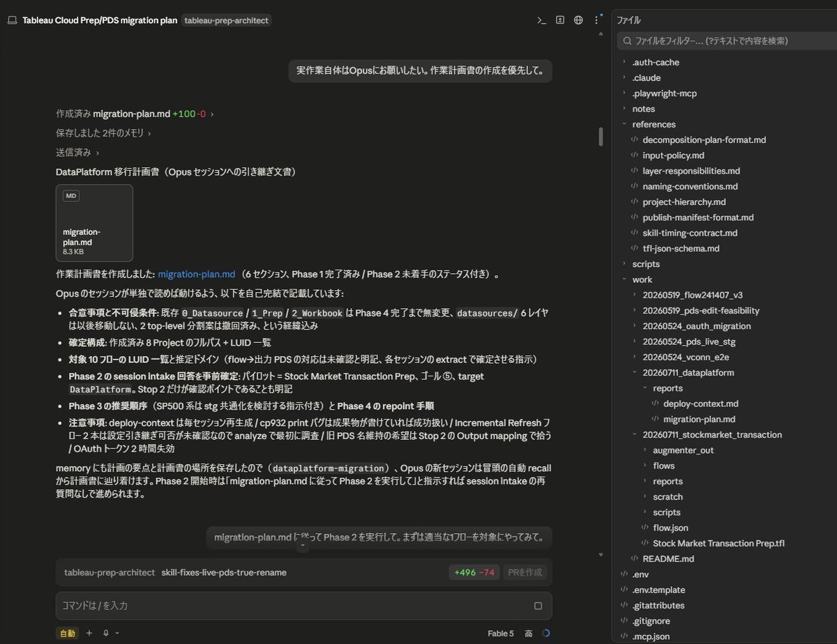
Task: Toggle the 自動 auto mode badge
Action: pyautogui.click(x=67, y=633)
